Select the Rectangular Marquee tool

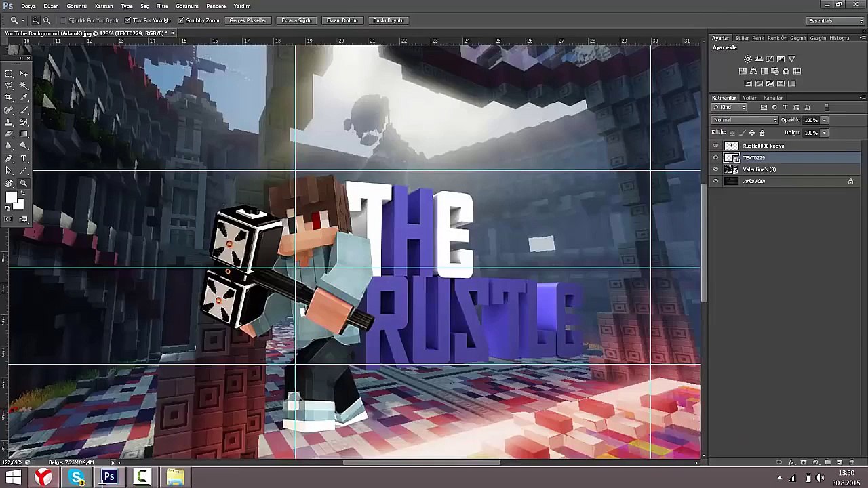click(9, 73)
